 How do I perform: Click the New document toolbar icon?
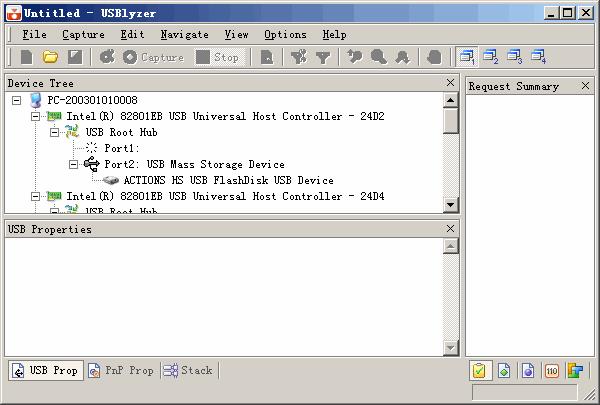click(27, 57)
